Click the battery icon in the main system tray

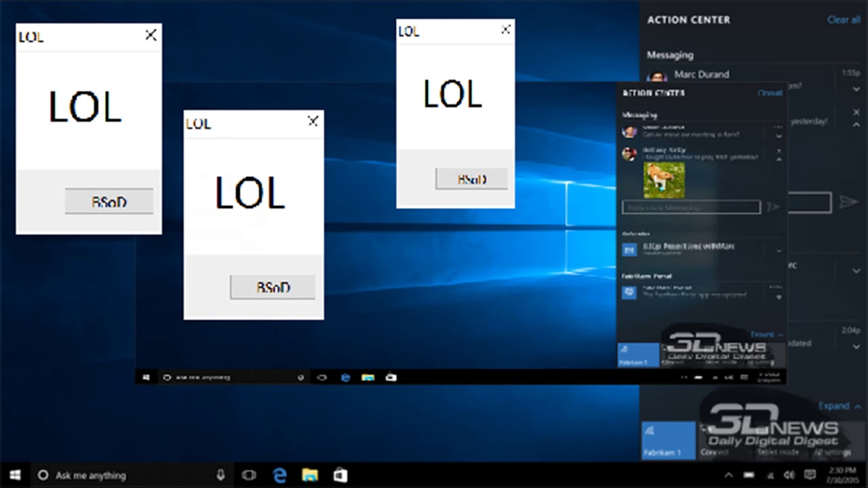tap(749, 475)
